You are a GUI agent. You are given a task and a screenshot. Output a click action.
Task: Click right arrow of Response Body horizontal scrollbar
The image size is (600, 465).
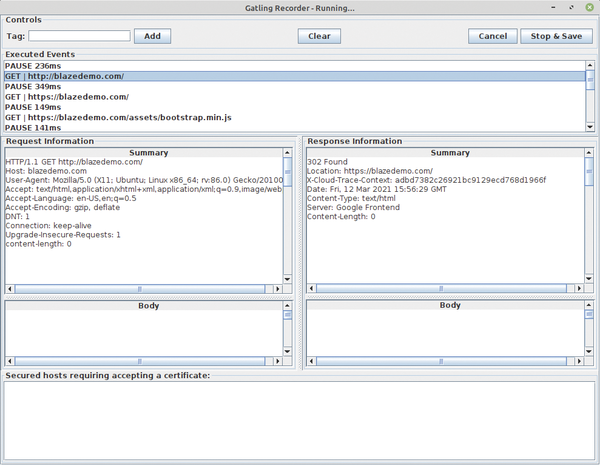(x=579, y=361)
